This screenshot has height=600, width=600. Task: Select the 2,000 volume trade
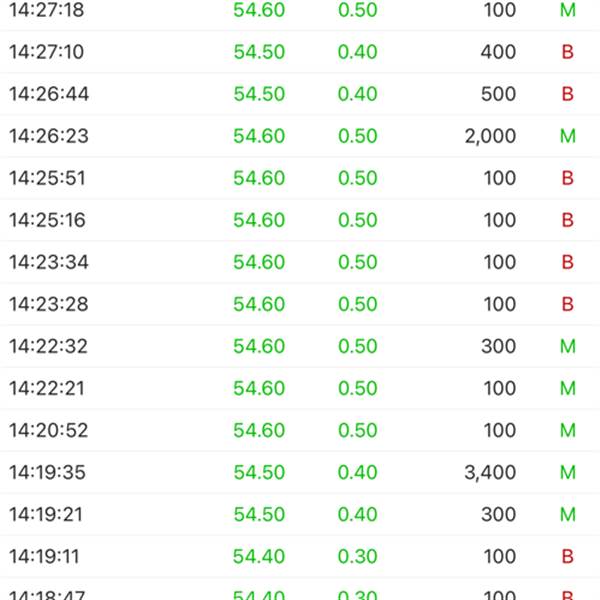click(x=490, y=136)
